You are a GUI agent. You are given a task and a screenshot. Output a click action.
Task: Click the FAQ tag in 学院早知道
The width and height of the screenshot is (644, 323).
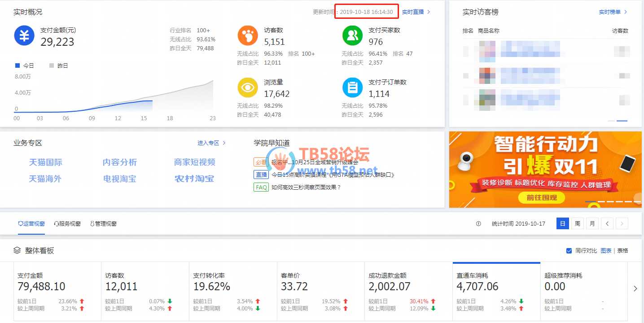click(x=261, y=187)
